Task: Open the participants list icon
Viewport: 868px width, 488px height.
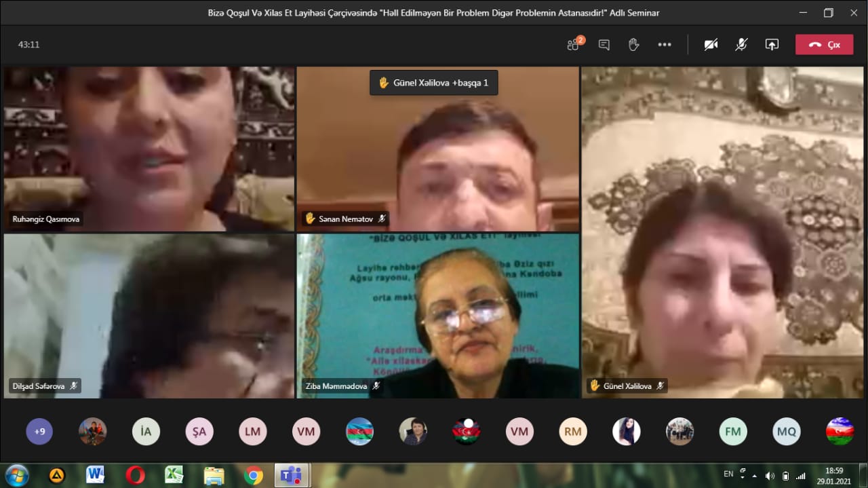Action: click(574, 45)
